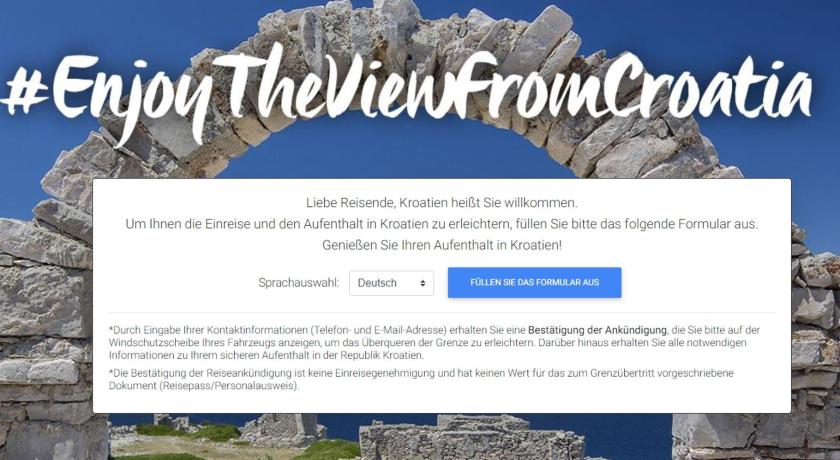Viewport: 840px width, 460px height.
Task: Click the horizontal divider line in card
Action: click(x=441, y=313)
